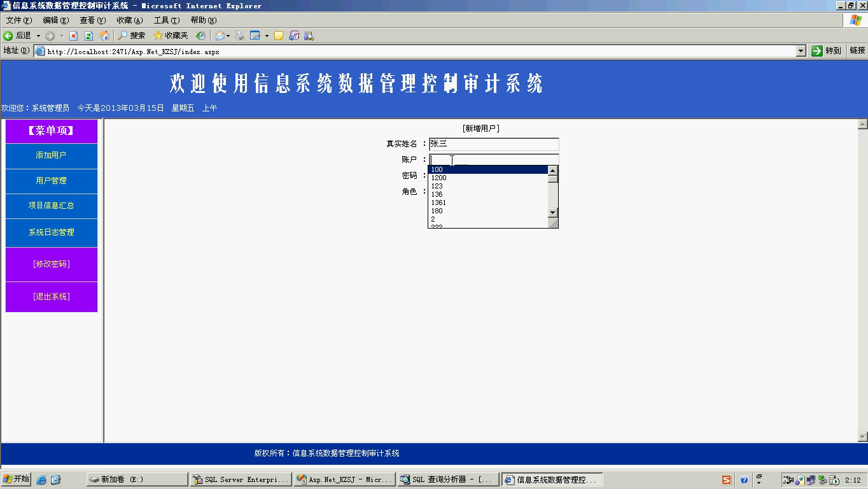Open the 帮助 menu
This screenshot has height=489, width=868.
coord(204,20)
